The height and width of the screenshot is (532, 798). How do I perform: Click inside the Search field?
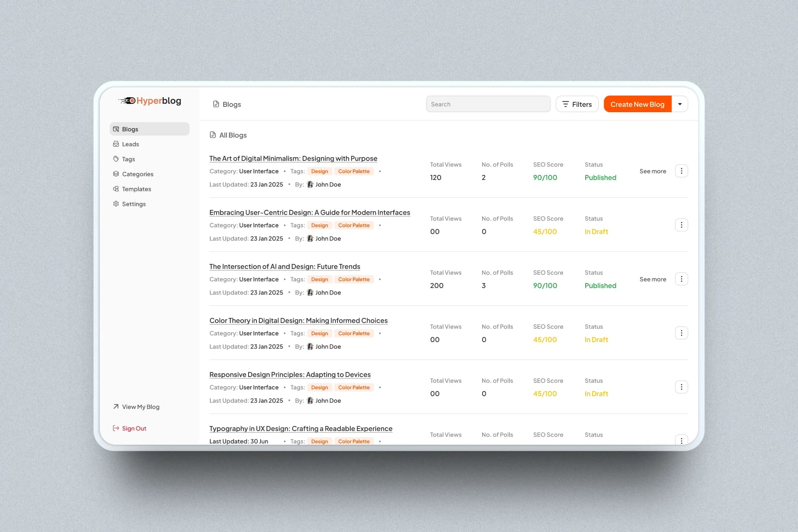point(488,104)
